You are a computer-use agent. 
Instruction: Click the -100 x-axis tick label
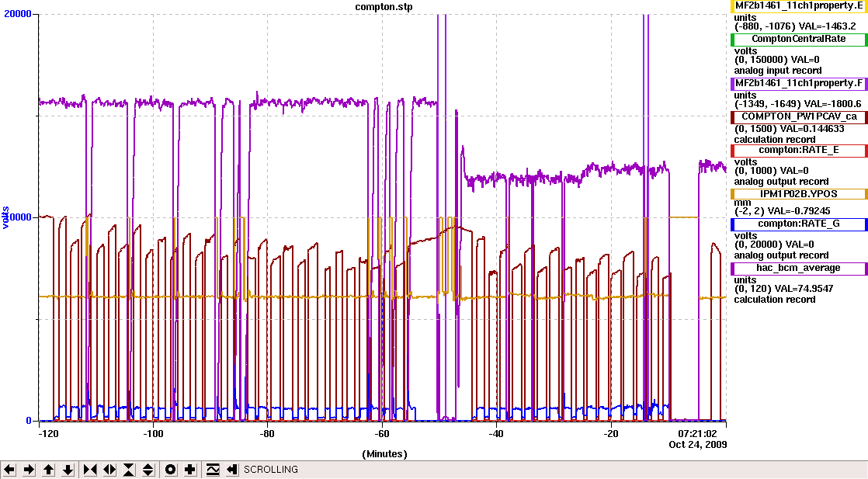tap(153, 434)
